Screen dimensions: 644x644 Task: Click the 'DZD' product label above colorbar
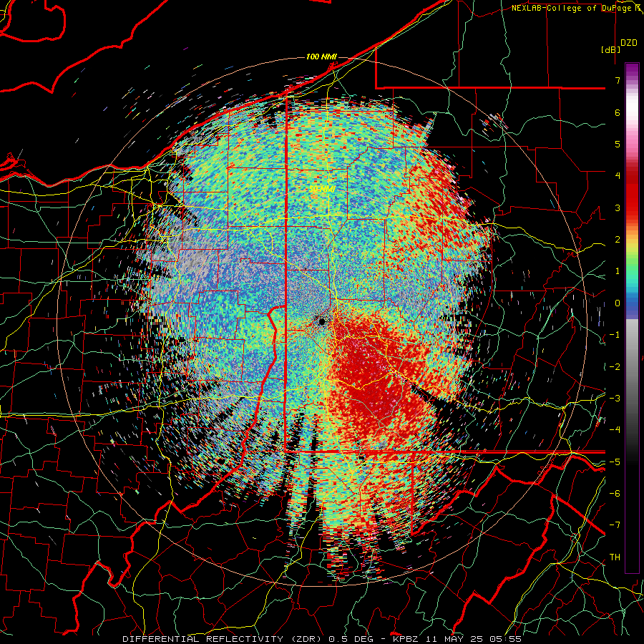pos(628,43)
